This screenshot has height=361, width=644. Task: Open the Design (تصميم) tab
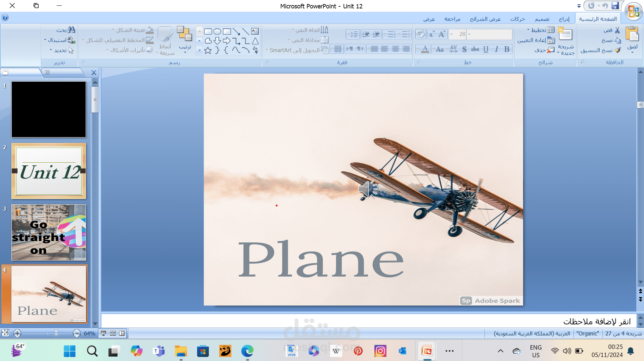point(542,19)
